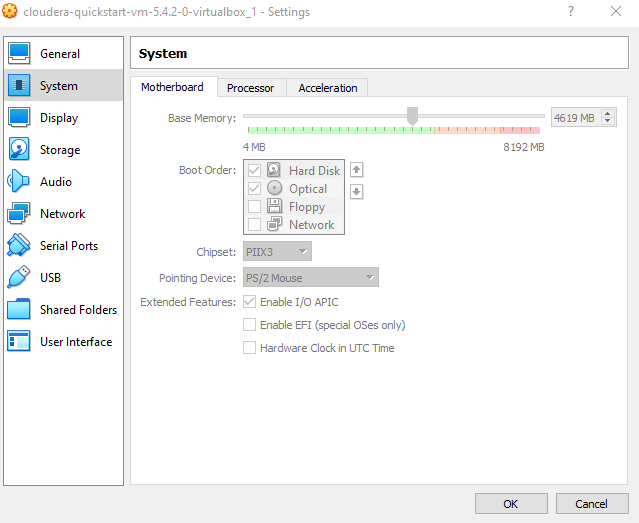This screenshot has height=523, width=639.
Task: Open the Chipset PIIX3 dropdown
Action: point(278,252)
